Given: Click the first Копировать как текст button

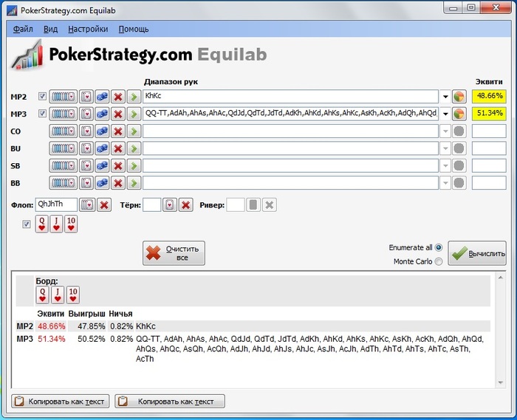Looking at the screenshot, I should tap(61, 402).
